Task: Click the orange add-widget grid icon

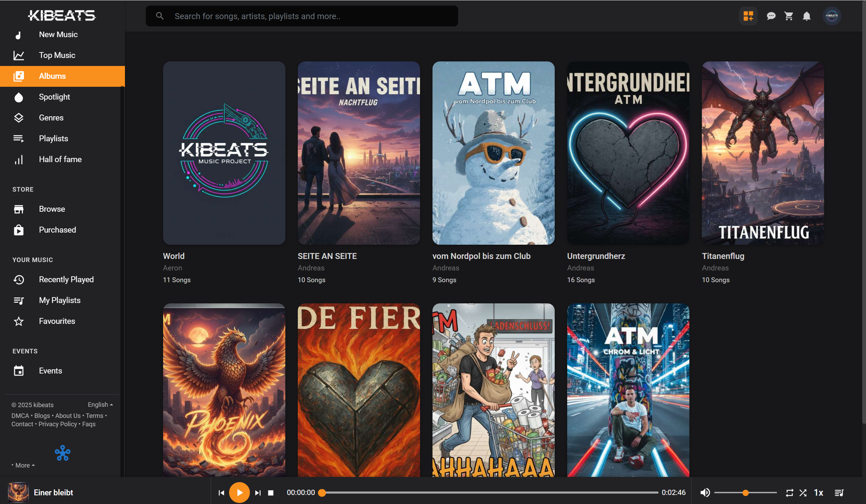Action: click(x=748, y=16)
